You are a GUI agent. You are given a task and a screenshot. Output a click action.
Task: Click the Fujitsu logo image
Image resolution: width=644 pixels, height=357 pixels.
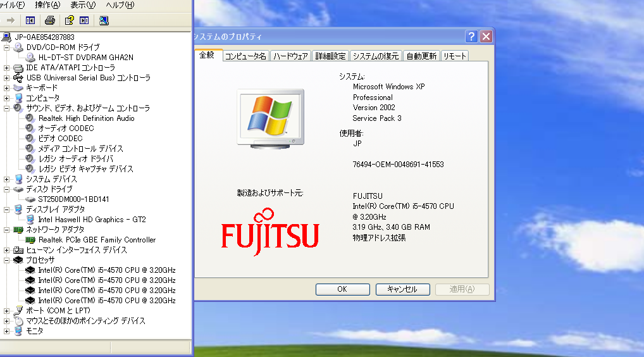[x=270, y=232]
